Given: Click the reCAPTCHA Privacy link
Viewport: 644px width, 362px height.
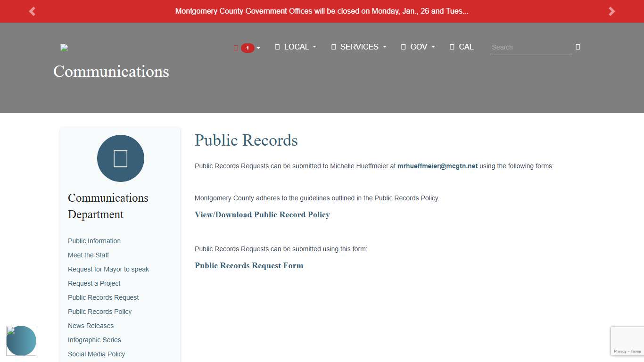Looking at the screenshot, I should 620,352.
